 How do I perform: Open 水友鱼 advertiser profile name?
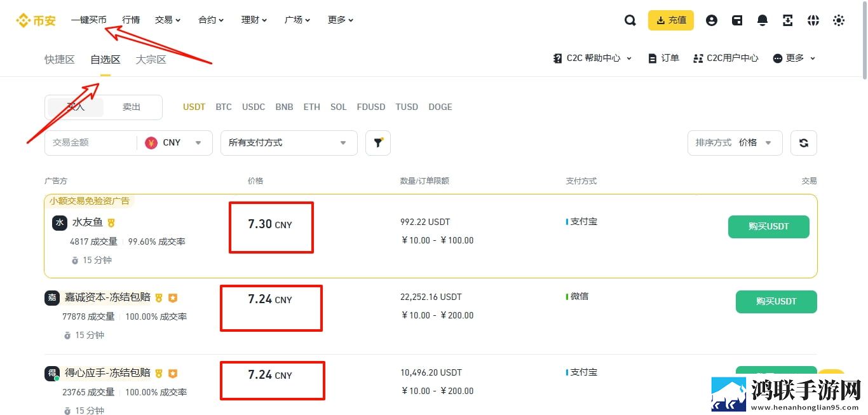[88, 222]
